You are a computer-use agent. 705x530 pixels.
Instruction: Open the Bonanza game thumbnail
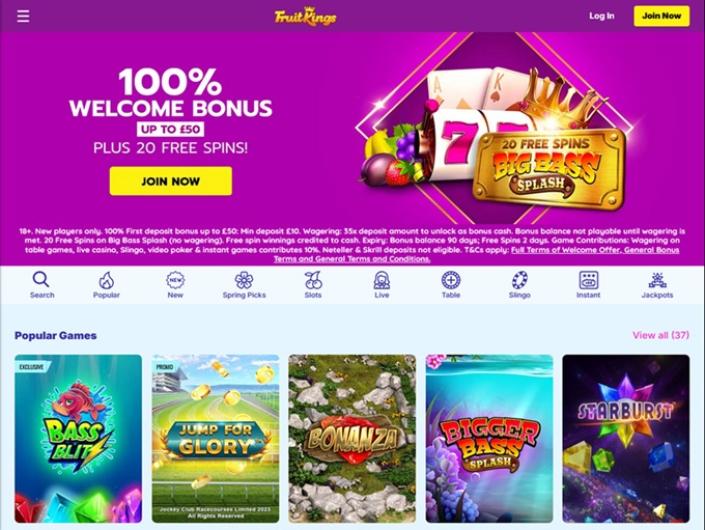352,439
